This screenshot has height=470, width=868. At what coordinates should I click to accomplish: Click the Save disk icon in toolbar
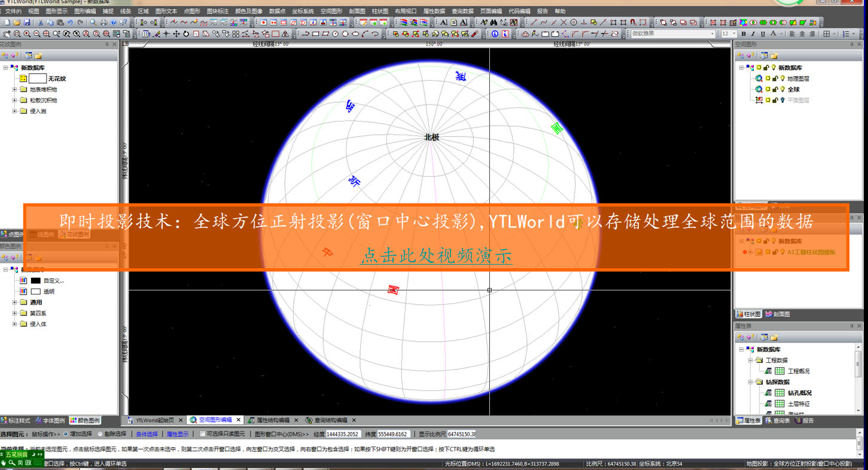click(x=27, y=22)
